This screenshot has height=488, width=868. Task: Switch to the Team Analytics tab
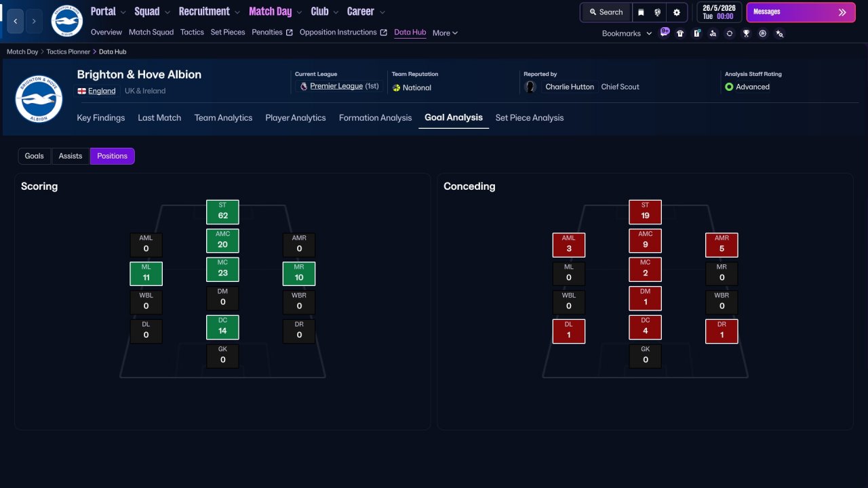223,118
